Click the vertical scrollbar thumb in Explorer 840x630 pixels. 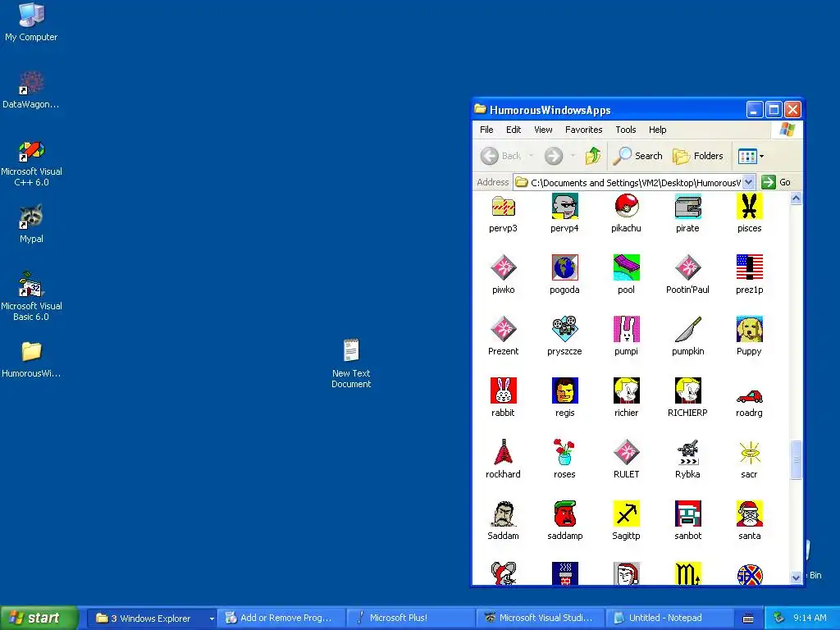coord(796,460)
